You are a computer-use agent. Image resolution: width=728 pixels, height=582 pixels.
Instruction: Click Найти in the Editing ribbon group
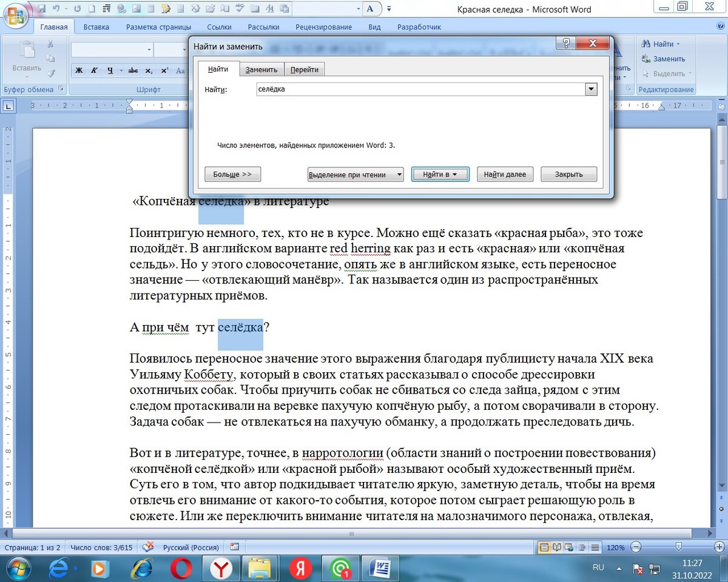tap(661, 44)
